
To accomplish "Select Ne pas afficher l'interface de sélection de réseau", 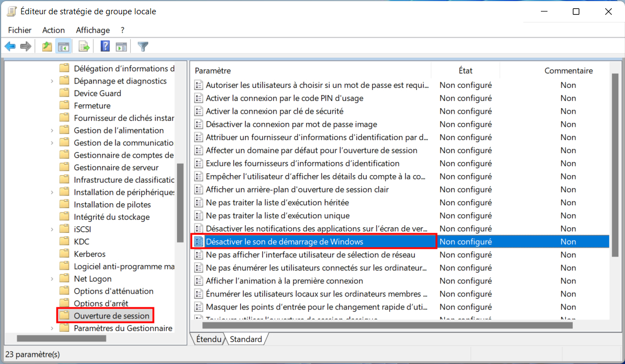I will (x=311, y=255).
